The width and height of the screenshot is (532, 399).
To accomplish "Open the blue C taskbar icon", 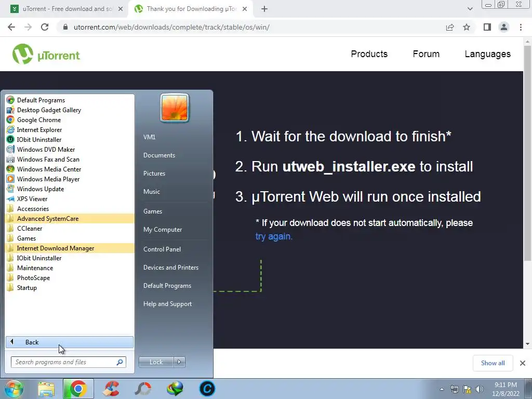I will tap(207, 389).
